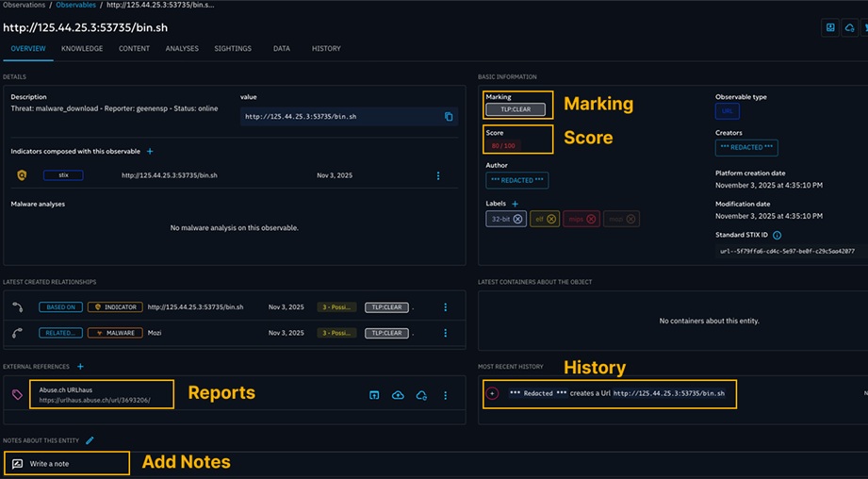Click the TLP:CLEAR chip in the Mozi row
868x479 pixels.
386,333
